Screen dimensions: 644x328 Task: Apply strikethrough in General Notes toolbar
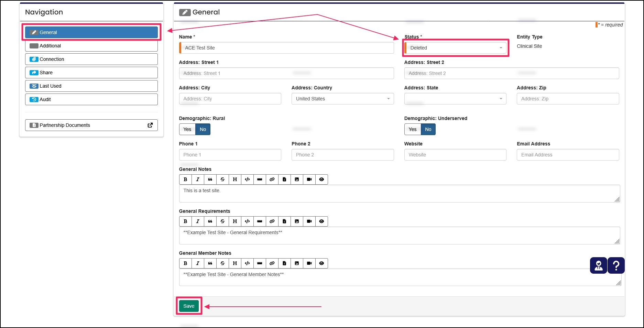(x=222, y=179)
